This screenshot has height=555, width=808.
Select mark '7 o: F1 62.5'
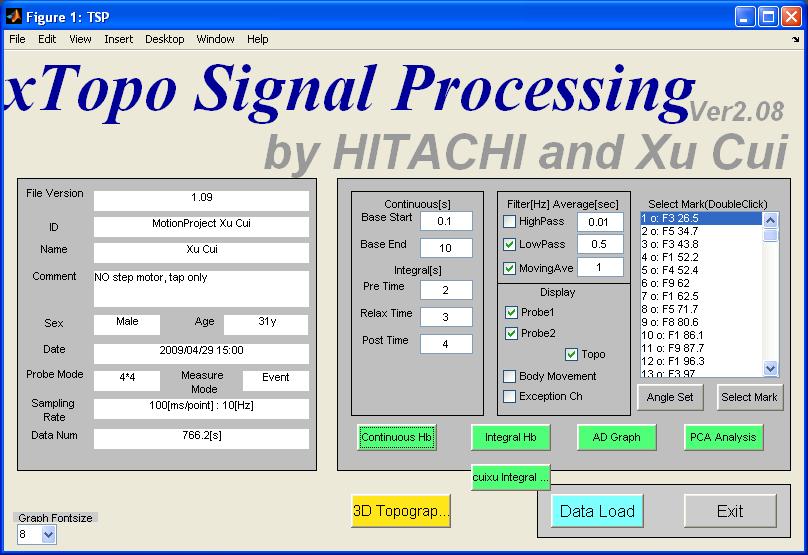coord(701,296)
